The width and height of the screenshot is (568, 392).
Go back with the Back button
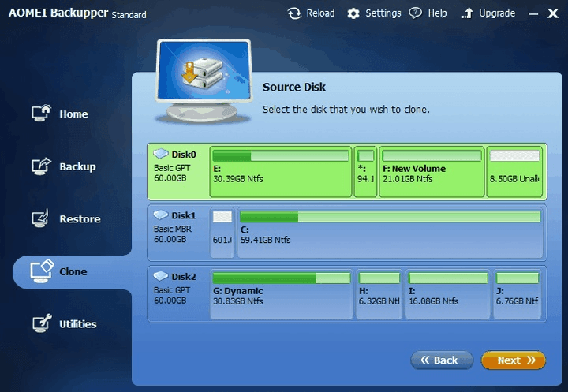[442, 360]
